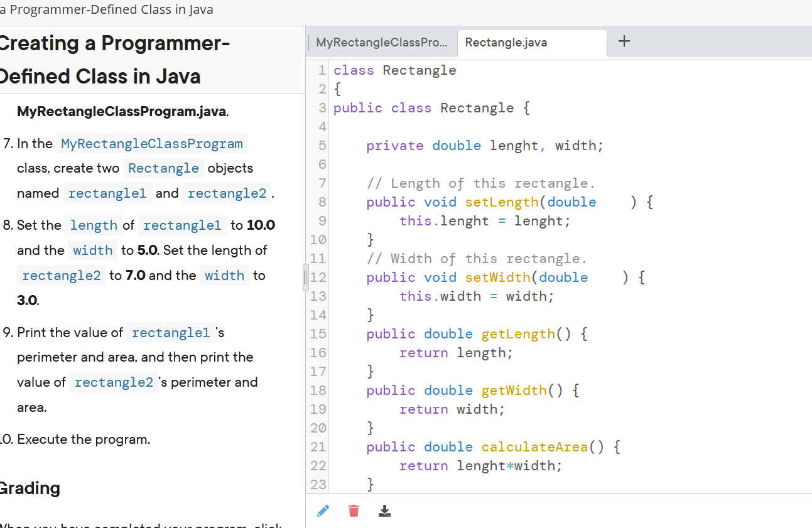Click the setWidth method name
The height and width of the screenshot is (528, 812).
[497, 277]
